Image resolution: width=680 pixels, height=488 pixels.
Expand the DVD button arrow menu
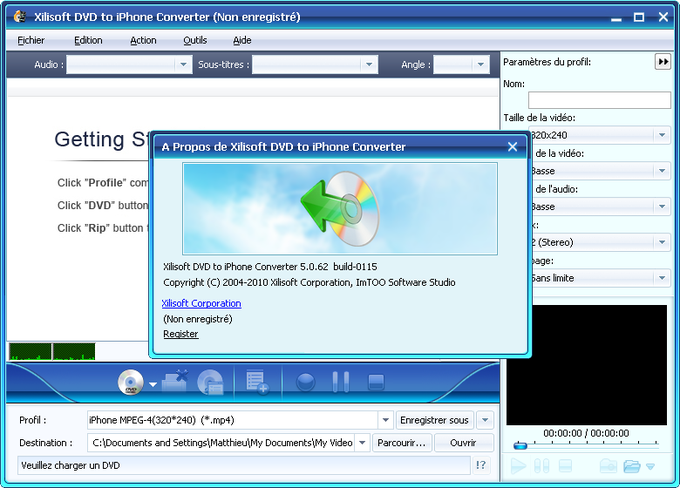153,384
